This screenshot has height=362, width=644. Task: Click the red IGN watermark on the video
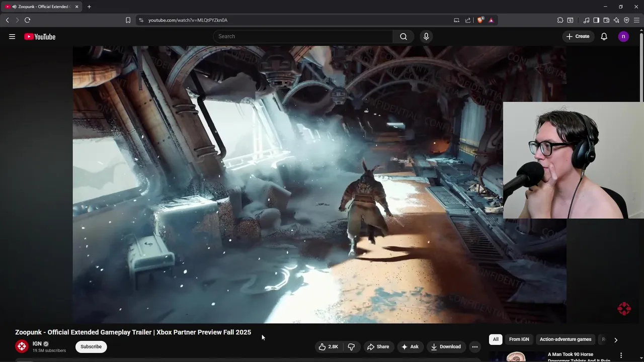(624, 309)
